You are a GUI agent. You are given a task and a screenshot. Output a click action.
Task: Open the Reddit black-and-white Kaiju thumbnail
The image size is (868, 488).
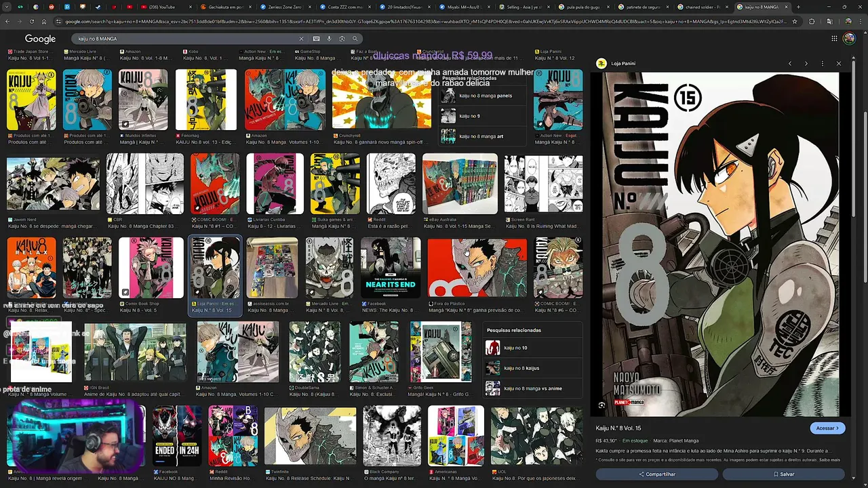391,184
